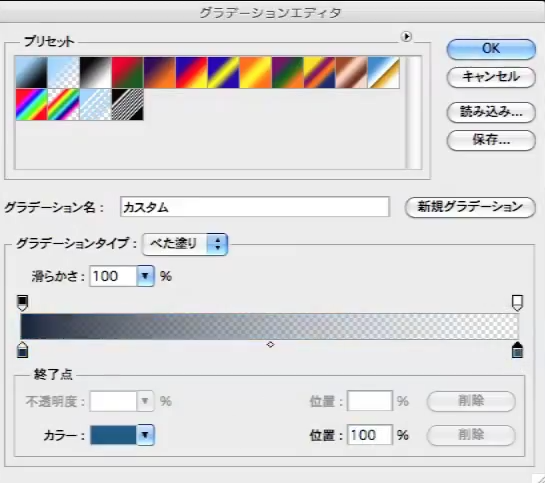Click the グラデーション名 text field
545x483 pixels.
(x=255, y=207)
